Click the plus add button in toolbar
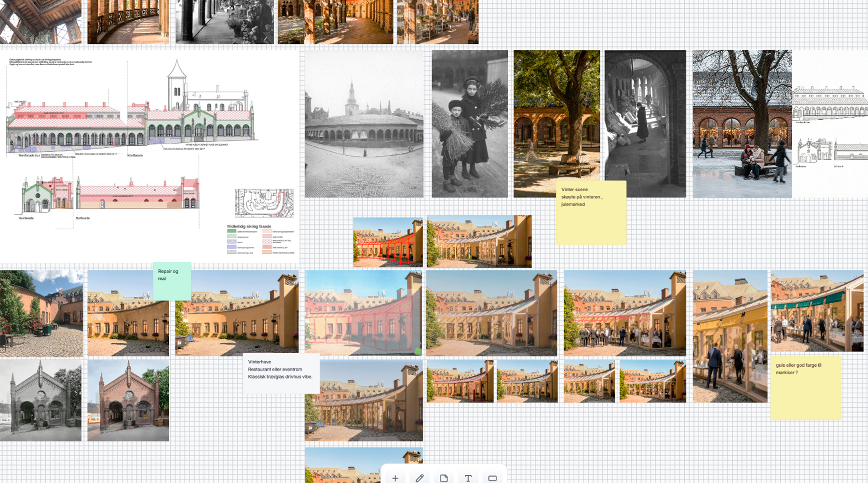Viewport: 868px width, 483px height. [395, 478]
